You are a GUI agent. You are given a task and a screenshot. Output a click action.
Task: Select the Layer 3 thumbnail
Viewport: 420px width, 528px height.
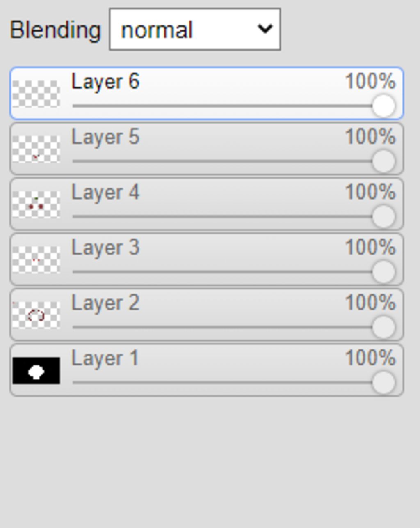point(36,260)
